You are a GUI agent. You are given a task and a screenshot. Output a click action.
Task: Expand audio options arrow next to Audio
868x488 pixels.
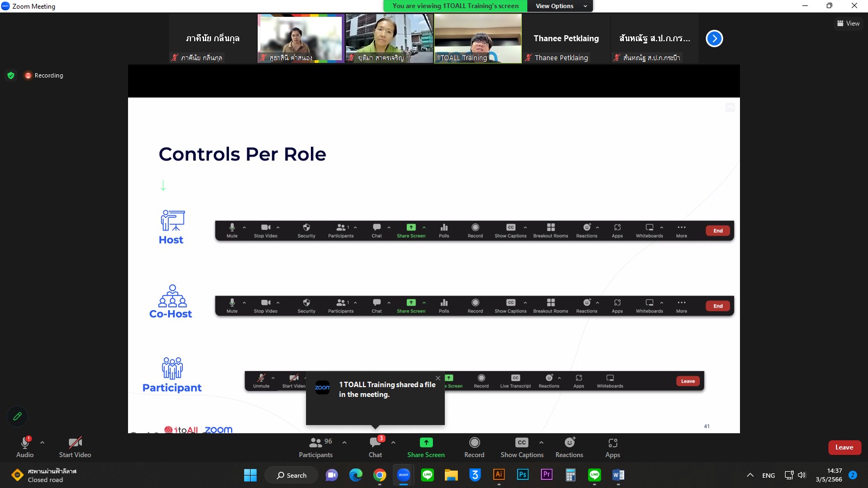coord(42,442)
